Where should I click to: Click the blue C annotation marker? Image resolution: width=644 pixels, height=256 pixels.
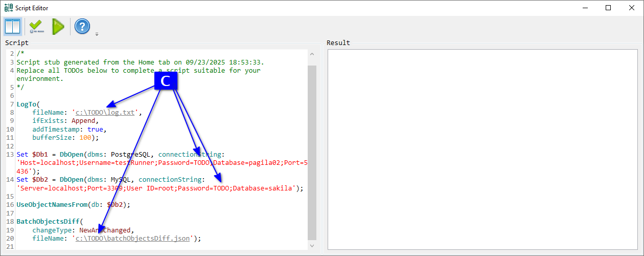(x=165, y=81)
